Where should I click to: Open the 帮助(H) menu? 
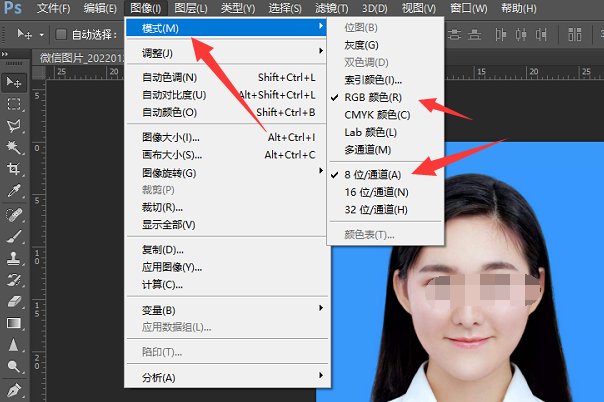(x=518, y=8)
